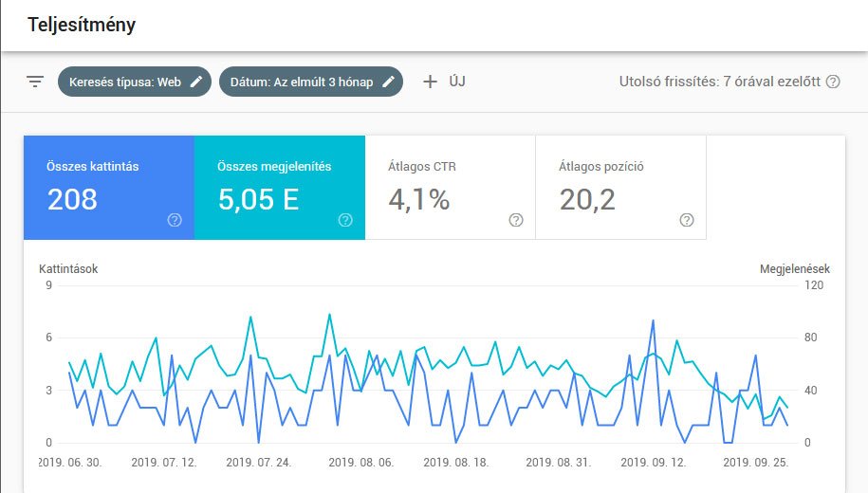Screen dimensions: 868x493
Task: Help icon in Átlagos pozíció card
Action: [687, 220]
